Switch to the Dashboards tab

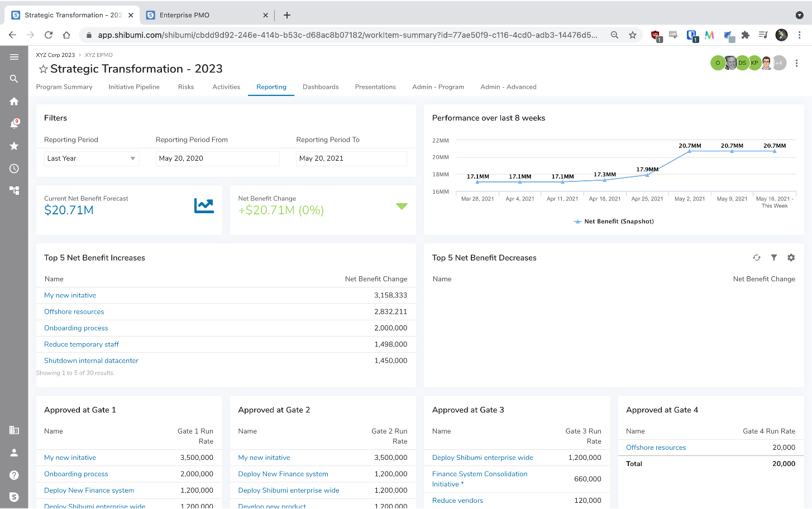pyautogui.click(x=321, y=87)
